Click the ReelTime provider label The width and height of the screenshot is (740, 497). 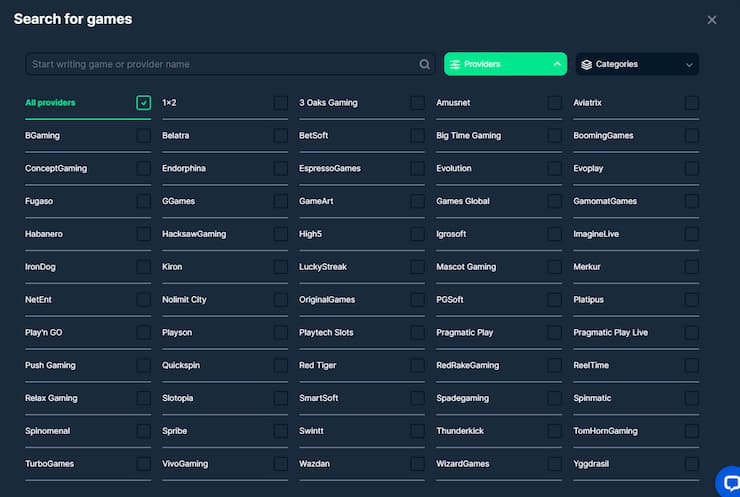point(591,365)
